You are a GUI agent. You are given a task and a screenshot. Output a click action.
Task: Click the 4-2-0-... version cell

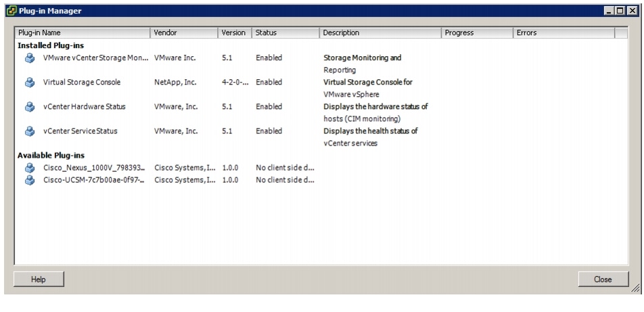235,82
